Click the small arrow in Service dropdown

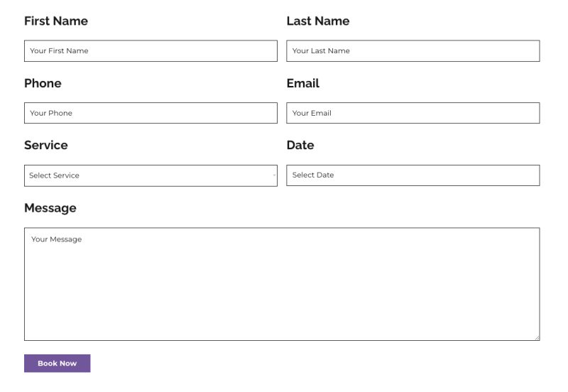point(274,175)
